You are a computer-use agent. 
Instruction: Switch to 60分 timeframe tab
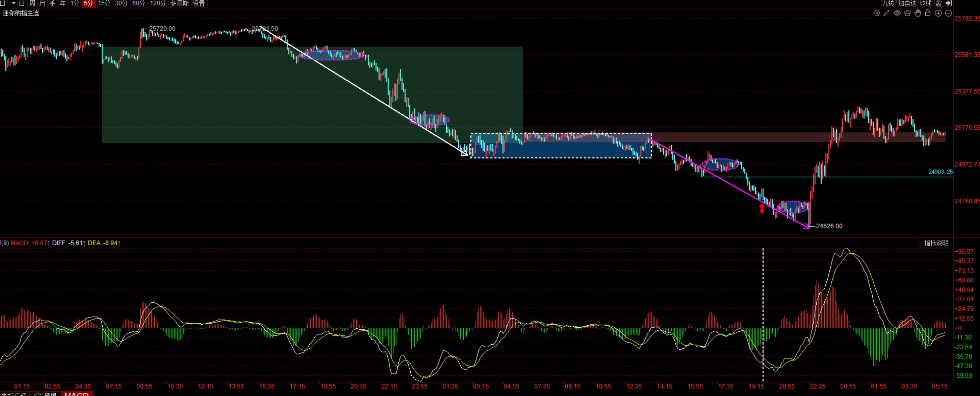[138, 3]
